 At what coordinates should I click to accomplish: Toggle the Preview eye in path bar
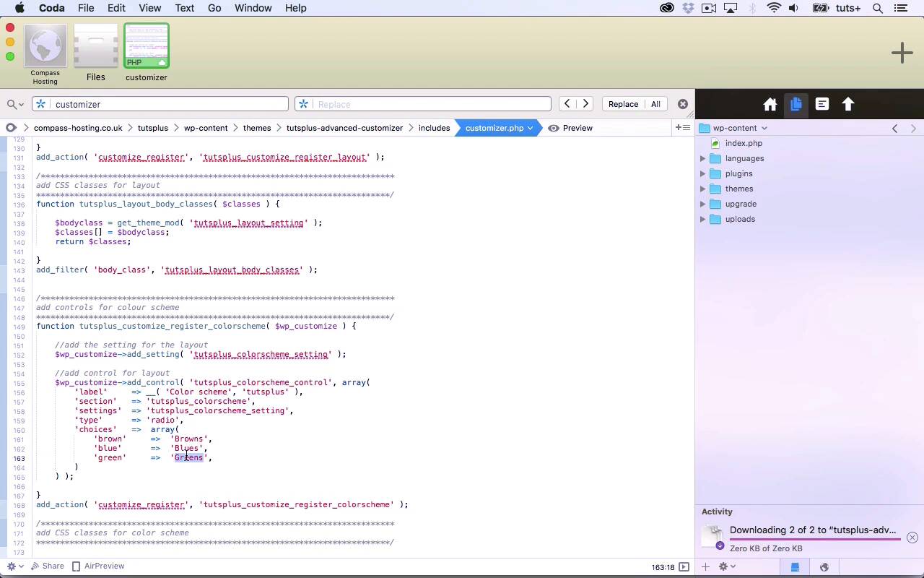(x=570, y=128)
